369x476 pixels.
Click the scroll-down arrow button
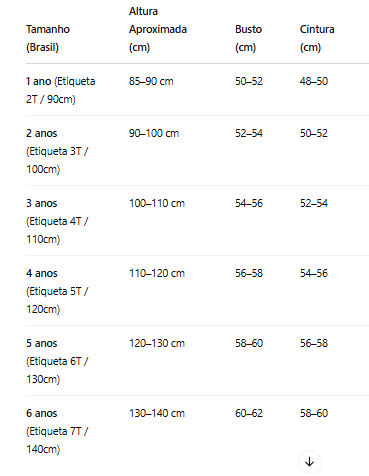310,462
